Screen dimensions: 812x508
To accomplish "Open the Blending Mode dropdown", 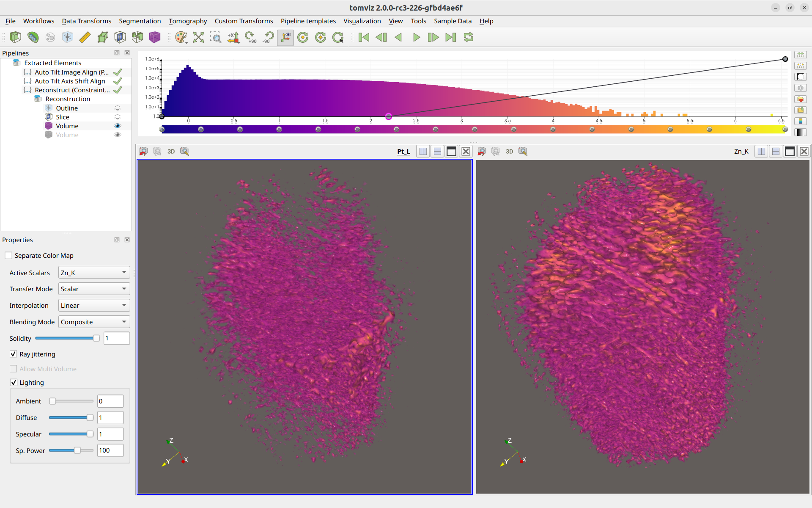I will tap(94, 322).
